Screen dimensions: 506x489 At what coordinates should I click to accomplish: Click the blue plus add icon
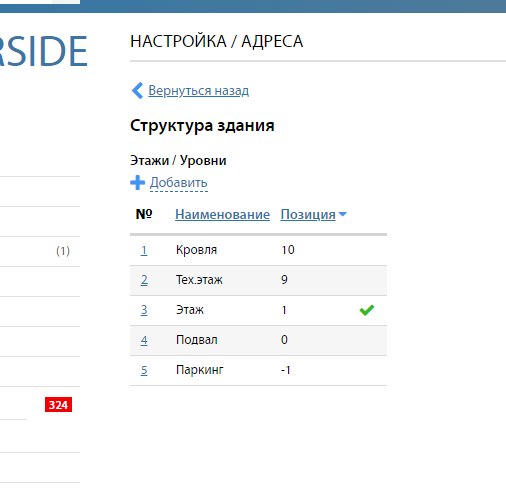pos(137,183)
